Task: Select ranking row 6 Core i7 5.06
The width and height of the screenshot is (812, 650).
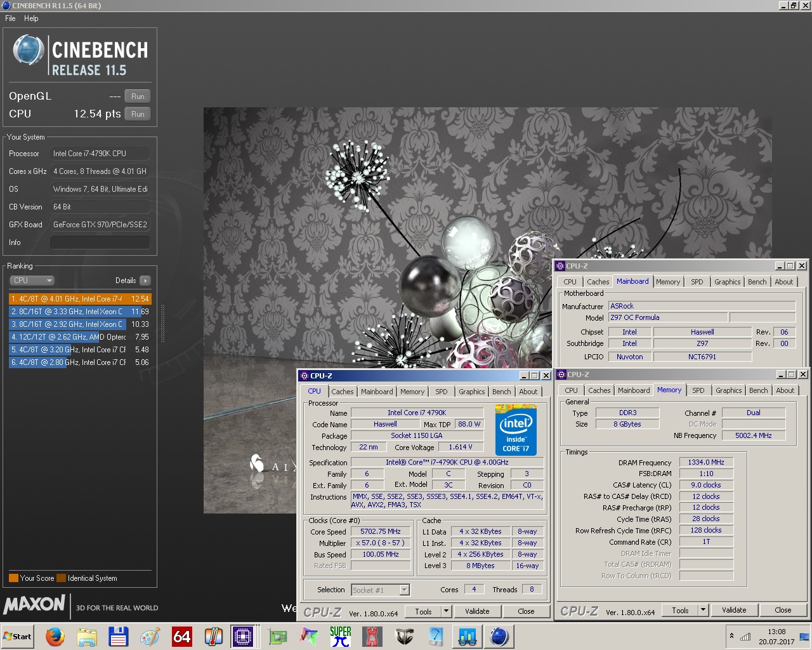Action: pyautogui.click(x=80, y=362)
